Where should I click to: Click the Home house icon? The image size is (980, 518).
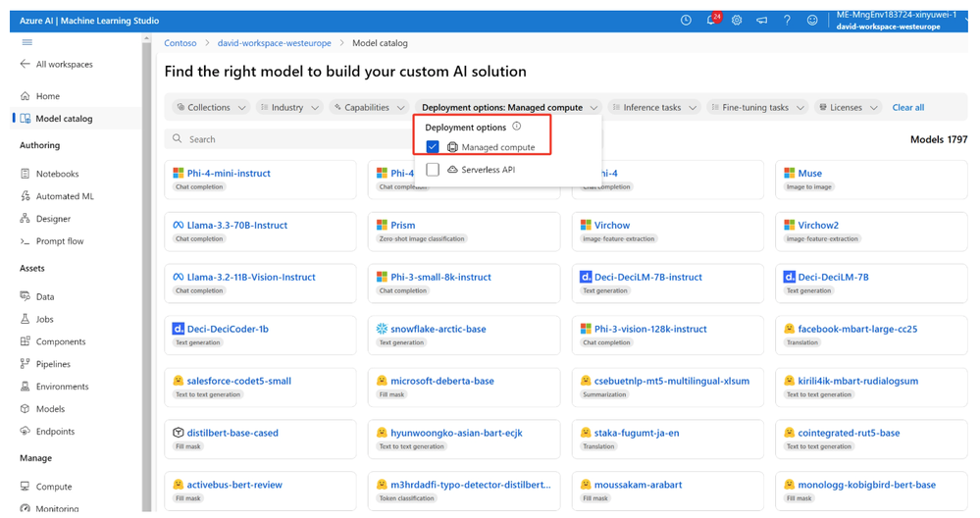25,95
